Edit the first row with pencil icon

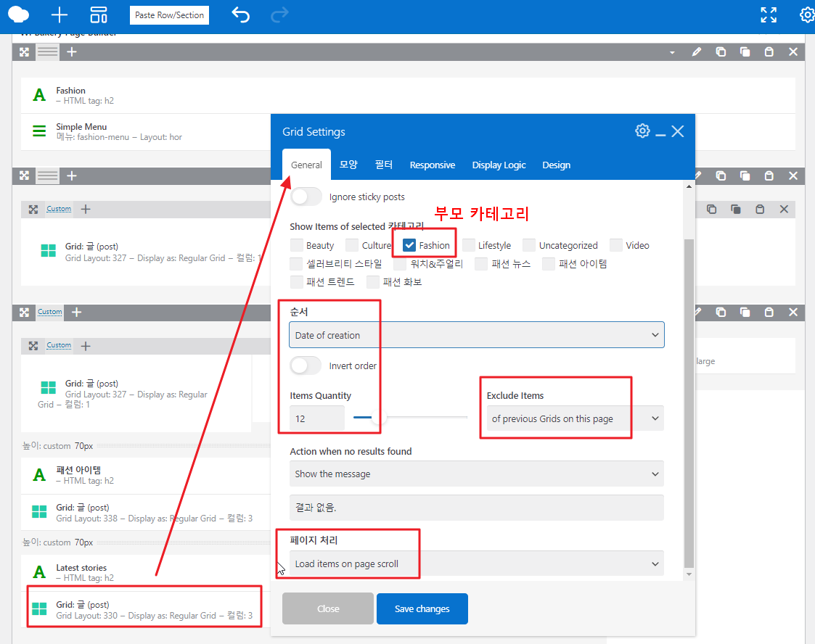697,52
